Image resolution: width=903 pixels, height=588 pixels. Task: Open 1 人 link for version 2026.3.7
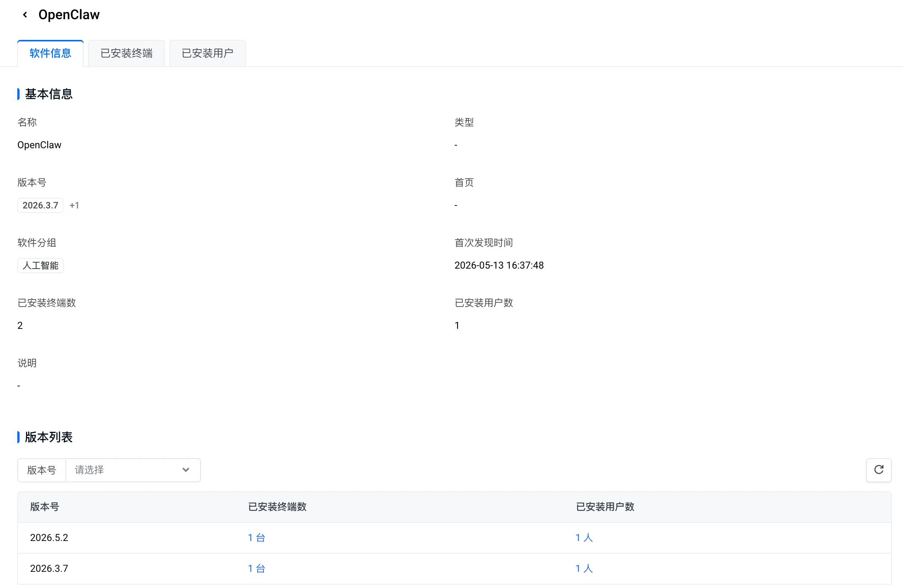point(584,568)
